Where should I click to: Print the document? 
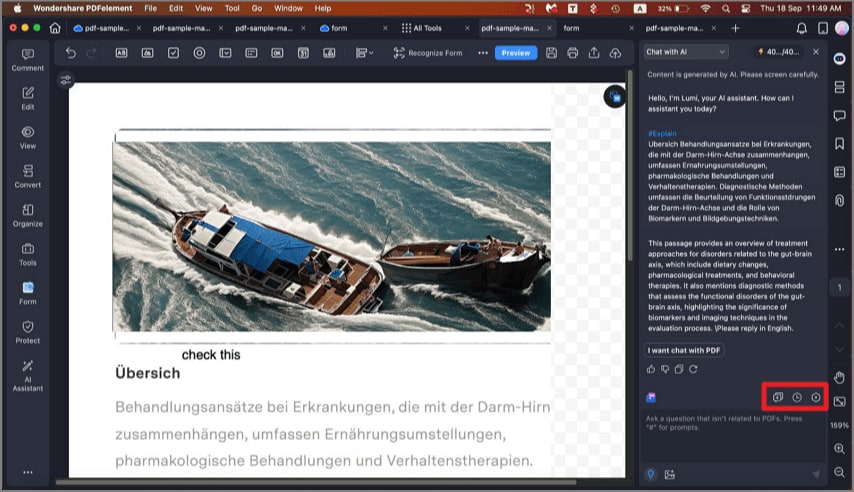click(x=572, y=53)
